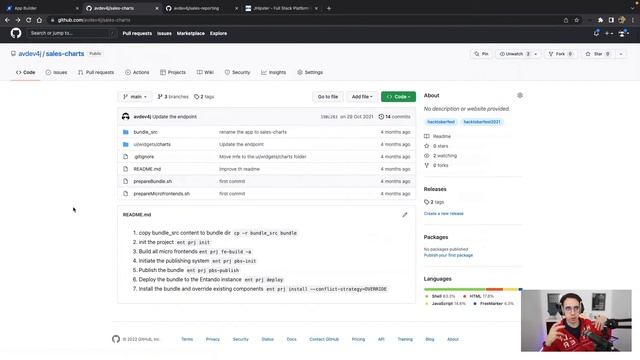Click the webcam video overlay thumbnail
Image resolution: width=640 pixels, height=360 pixels.
click(x=576, y=320)
